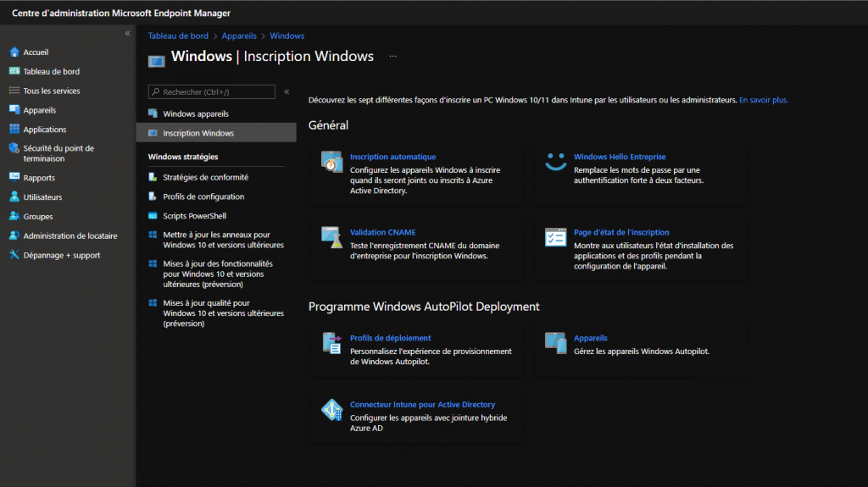Viewport: 868px width, 487px height.
Task: Collapse the Windows resource menu panel
Action: 287,91
